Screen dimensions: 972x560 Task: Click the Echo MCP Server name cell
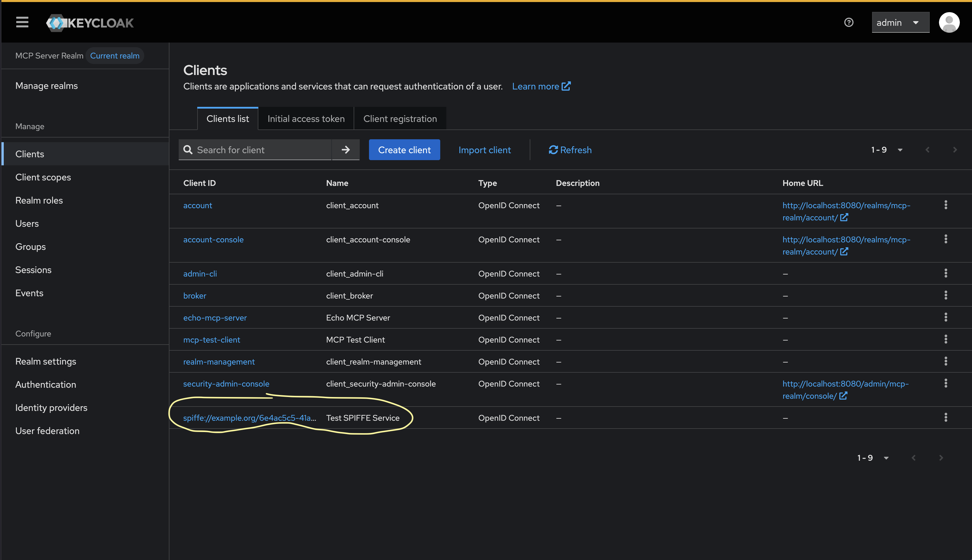pyautogui.click(x=358, y=318)
